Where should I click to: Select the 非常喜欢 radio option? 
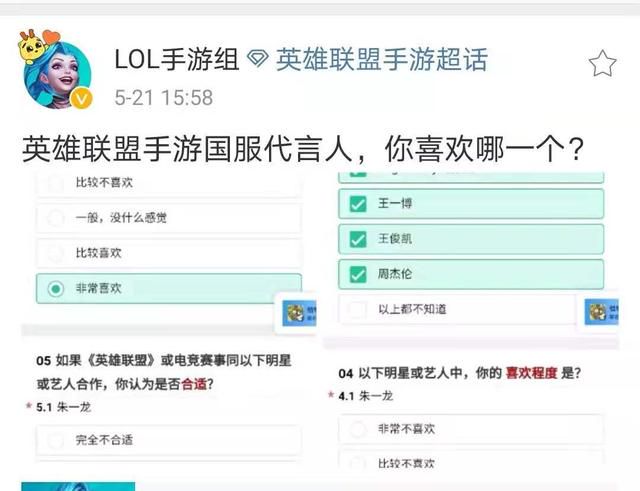169,289
